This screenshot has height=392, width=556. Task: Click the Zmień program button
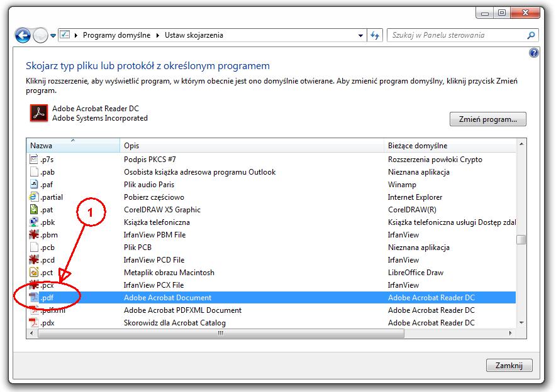(488, 119)
